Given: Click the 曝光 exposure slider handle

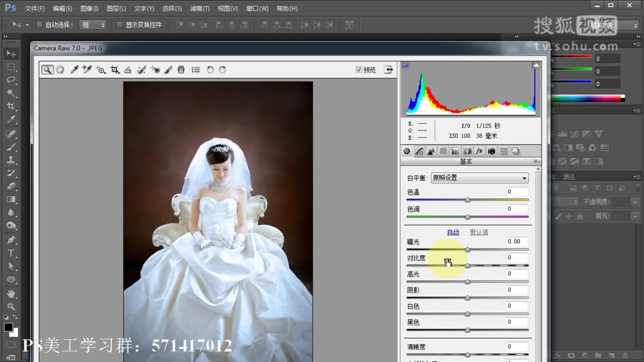Looking at the screenshot, I should 468,250.
